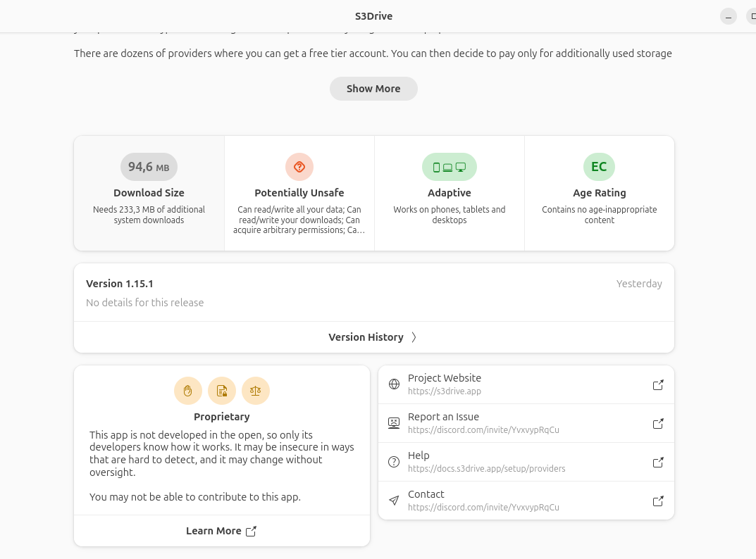The width and height of the screenshot is (756, 559).
Task: Click the globe icon beside Project Website
Action: [394, 384]
